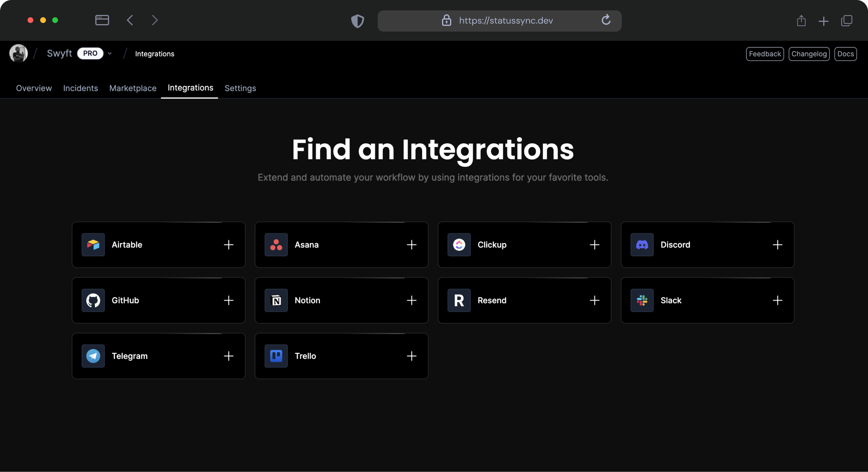Screen dimensions: 868x472
Task: Click the Airtable card label
Action: [x=127, y=244]
